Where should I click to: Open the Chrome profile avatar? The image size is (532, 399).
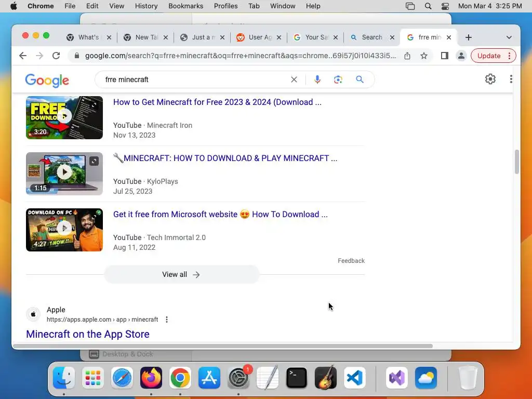(461, 56)
